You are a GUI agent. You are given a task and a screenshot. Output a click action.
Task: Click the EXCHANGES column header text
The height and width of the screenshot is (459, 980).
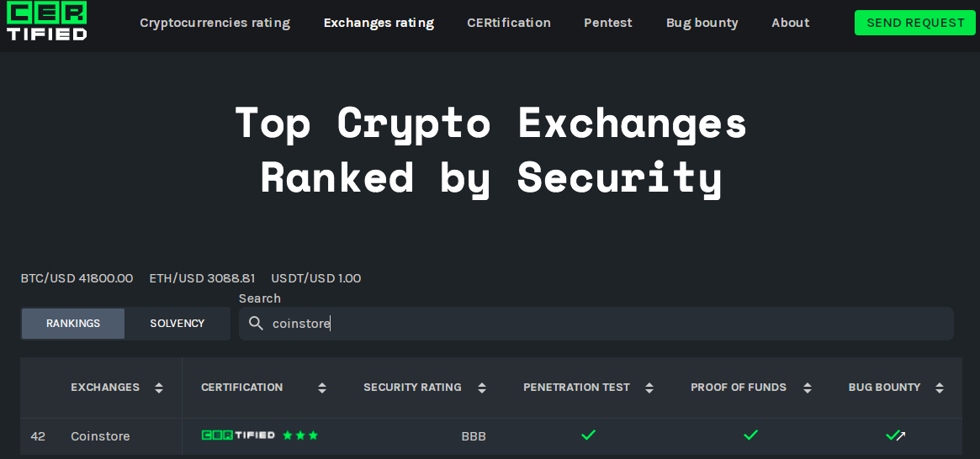(x=105, y=388)
